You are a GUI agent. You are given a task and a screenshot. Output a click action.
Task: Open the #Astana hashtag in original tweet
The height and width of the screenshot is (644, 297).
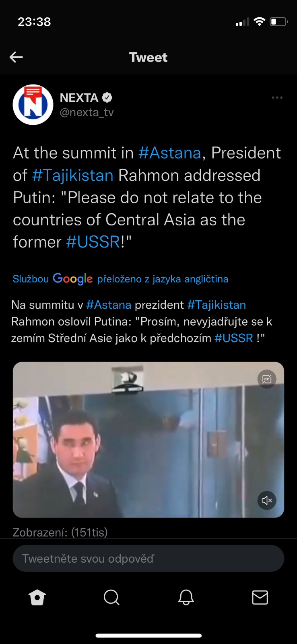[169, 153]
